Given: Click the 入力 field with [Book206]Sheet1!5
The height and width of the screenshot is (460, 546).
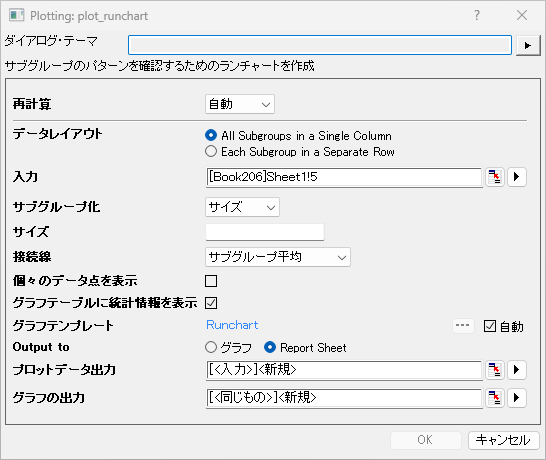Looking at the screenshot, I should [x=344, y=177].
